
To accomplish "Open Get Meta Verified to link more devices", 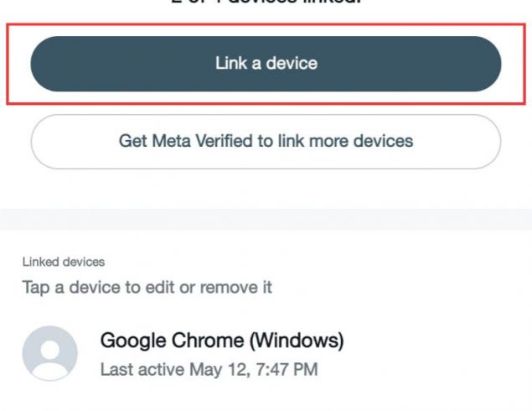I will [266, 142].
